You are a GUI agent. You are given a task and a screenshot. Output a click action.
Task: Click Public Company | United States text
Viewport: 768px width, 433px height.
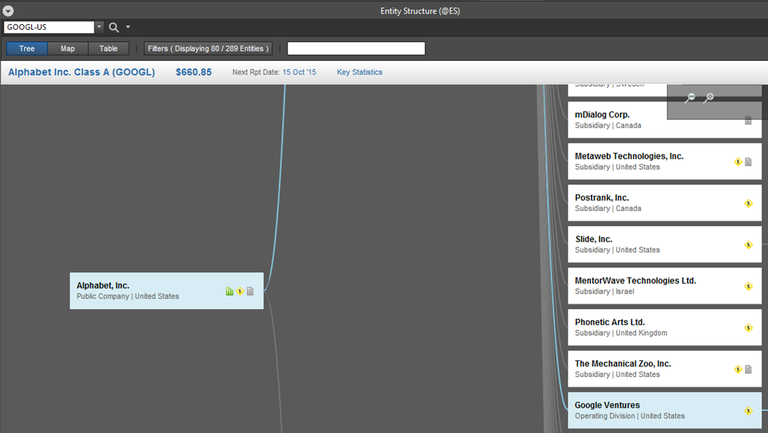[127, 296]
